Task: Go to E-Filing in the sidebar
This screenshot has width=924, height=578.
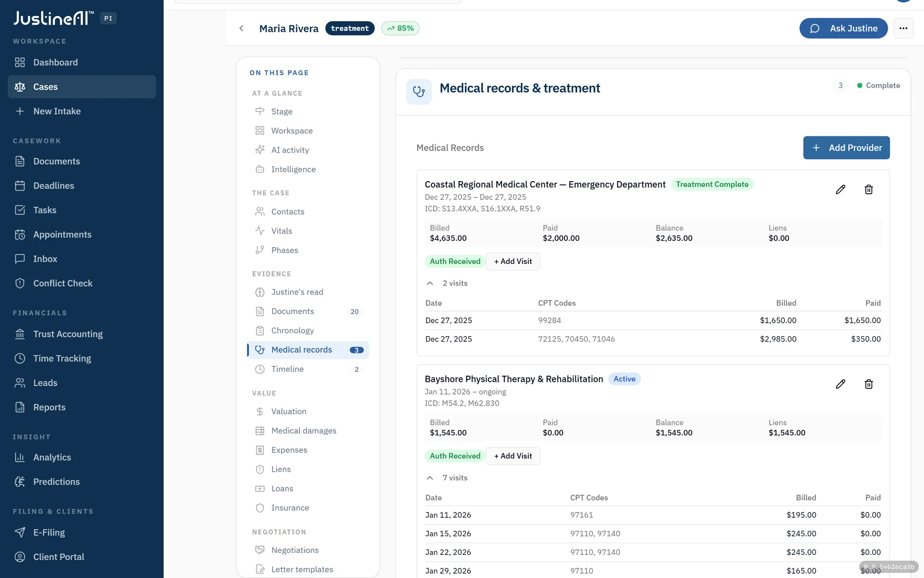Action: 82,532
